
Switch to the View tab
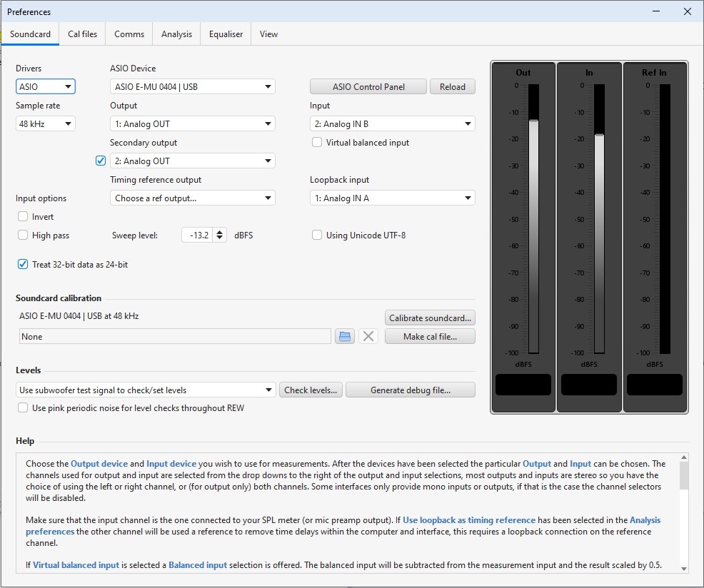coord(268,34)
